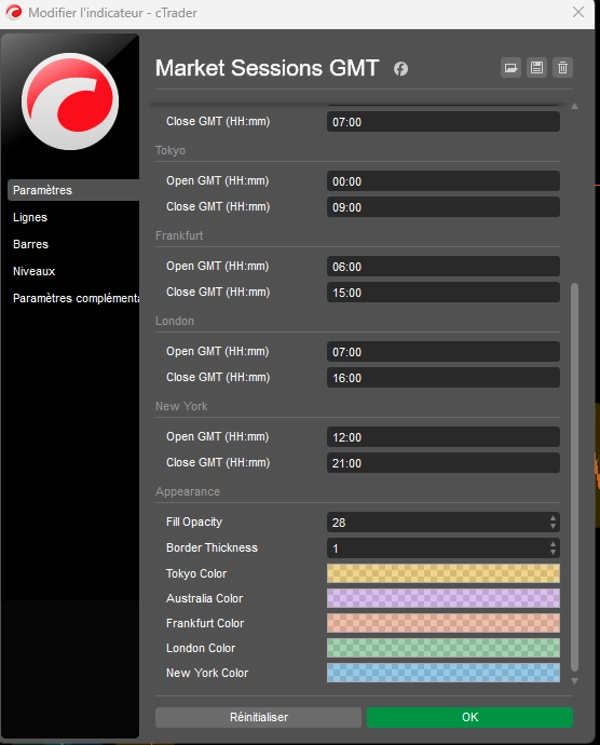
Task: Increase Border Thickness with up arrow
Action: click(x=553, y=544)
